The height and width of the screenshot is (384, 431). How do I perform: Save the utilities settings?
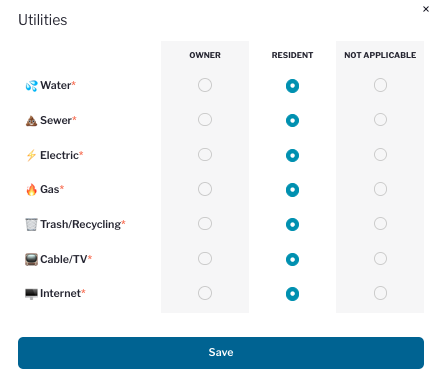(x=221, y=353)
